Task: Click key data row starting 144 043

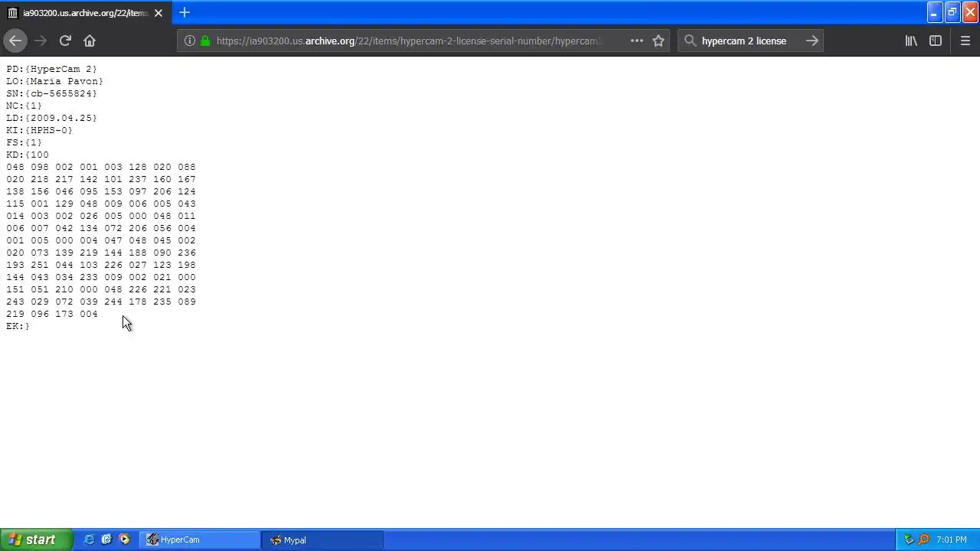Action: [x=101, y=277]
